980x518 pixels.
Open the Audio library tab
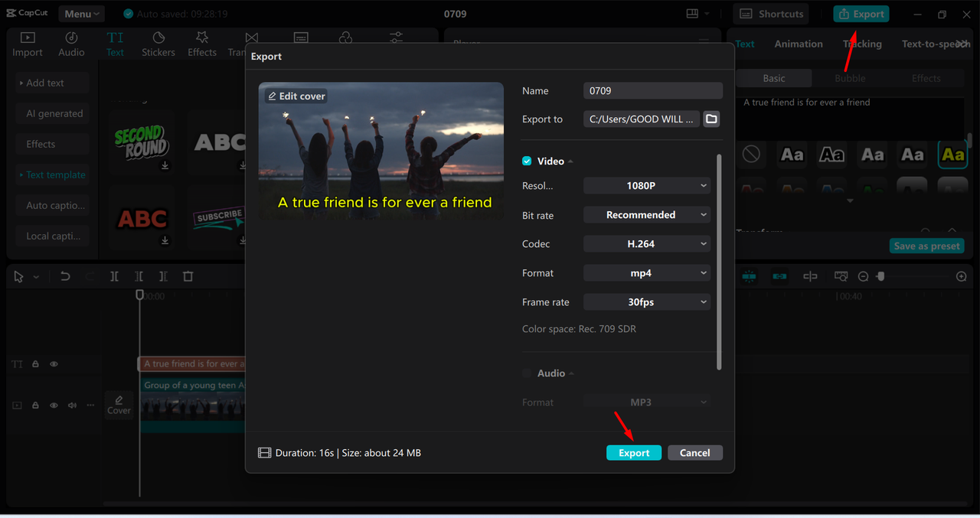(x=71, y=44)
